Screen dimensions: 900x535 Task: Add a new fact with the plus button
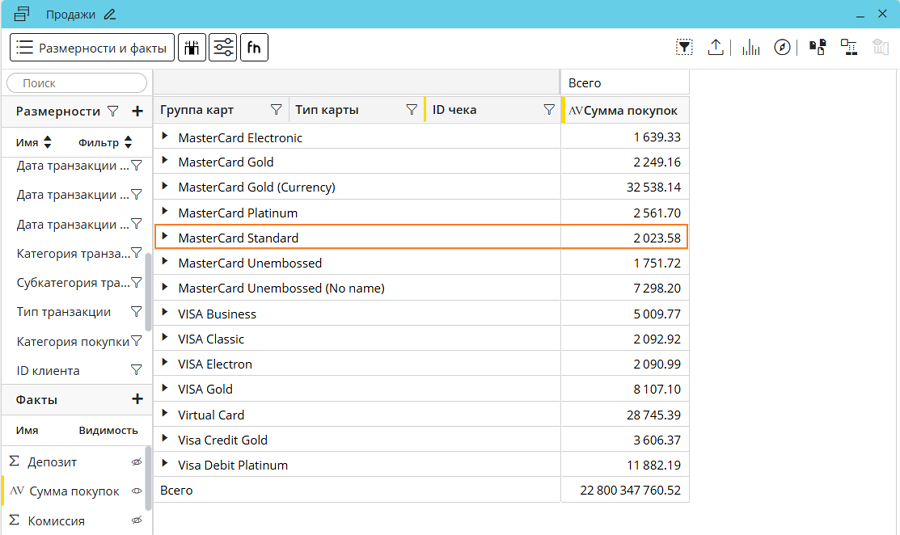click(137, 399)
